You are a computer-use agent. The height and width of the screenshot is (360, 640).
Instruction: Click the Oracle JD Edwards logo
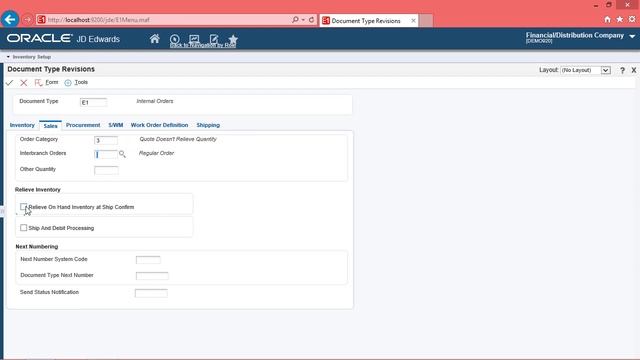click(63, 39)
